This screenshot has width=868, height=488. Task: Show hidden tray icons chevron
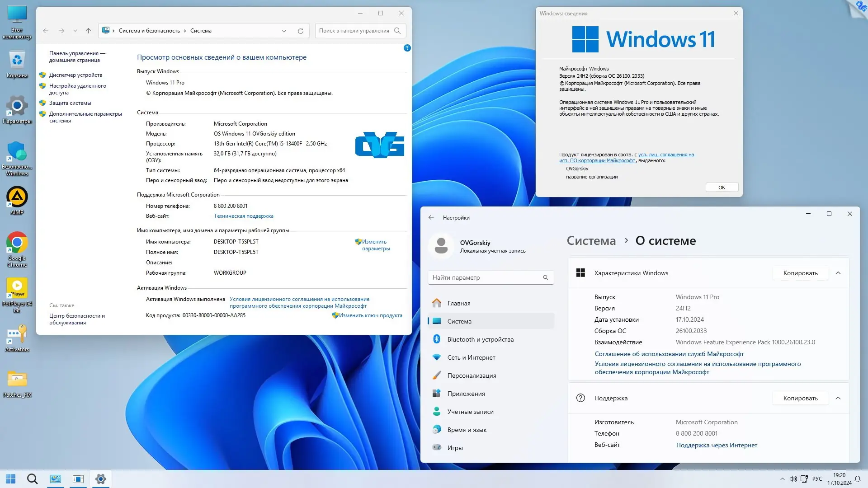point(783,479)
